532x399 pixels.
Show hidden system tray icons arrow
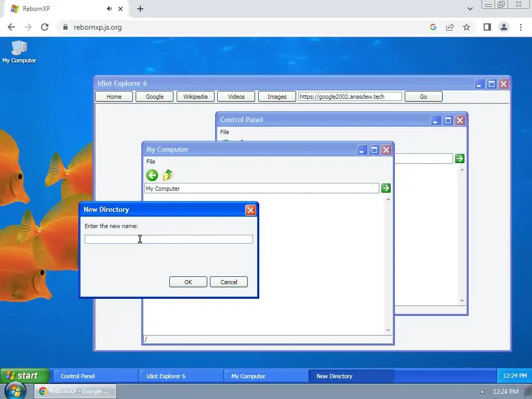click(x=482, y=392)
